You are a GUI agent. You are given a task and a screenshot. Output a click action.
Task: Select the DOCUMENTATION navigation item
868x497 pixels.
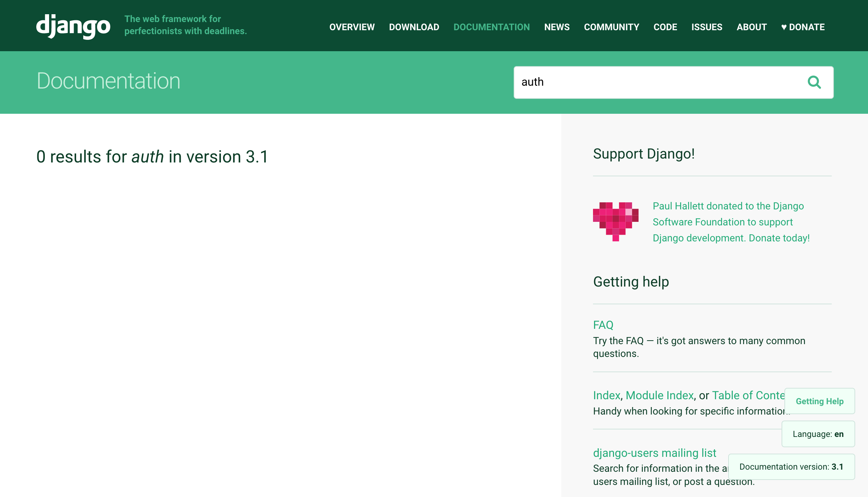pyautogui.click(x=492, y=27)
